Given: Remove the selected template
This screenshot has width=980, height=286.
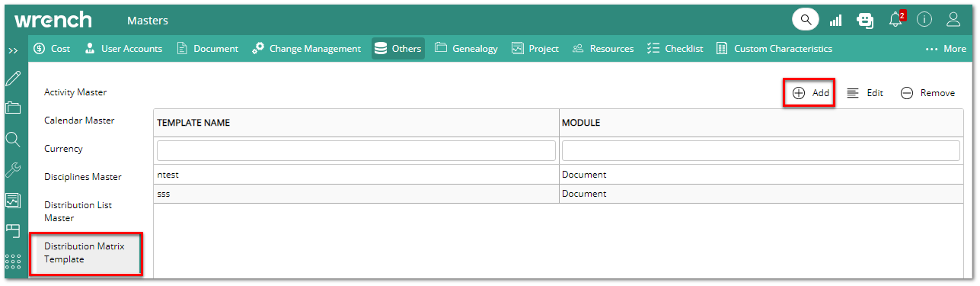Looking at the screenshot, I should [927, 93].
